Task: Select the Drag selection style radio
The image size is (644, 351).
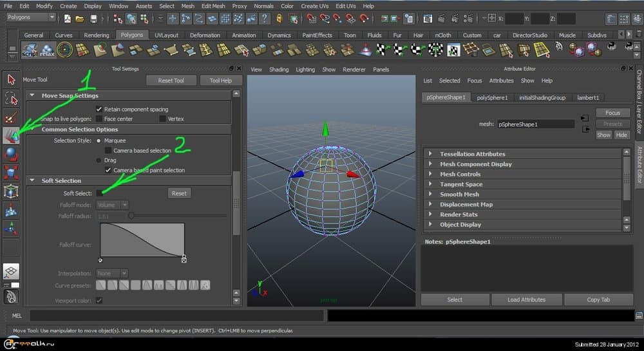Action: [x=99, y=160]
